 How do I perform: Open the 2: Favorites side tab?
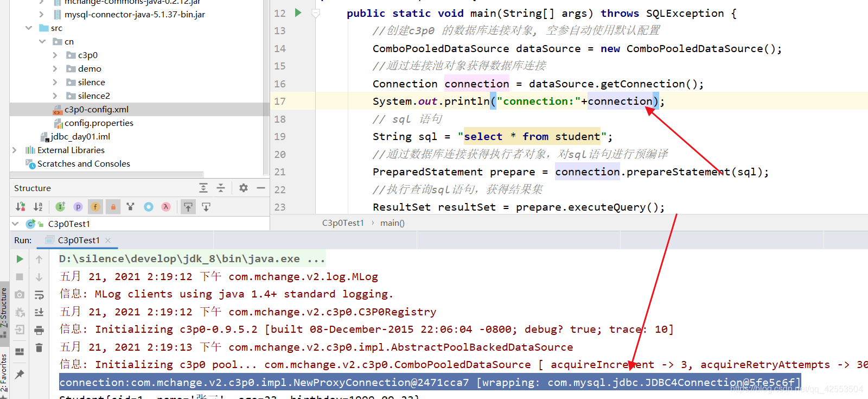(4, 372)
